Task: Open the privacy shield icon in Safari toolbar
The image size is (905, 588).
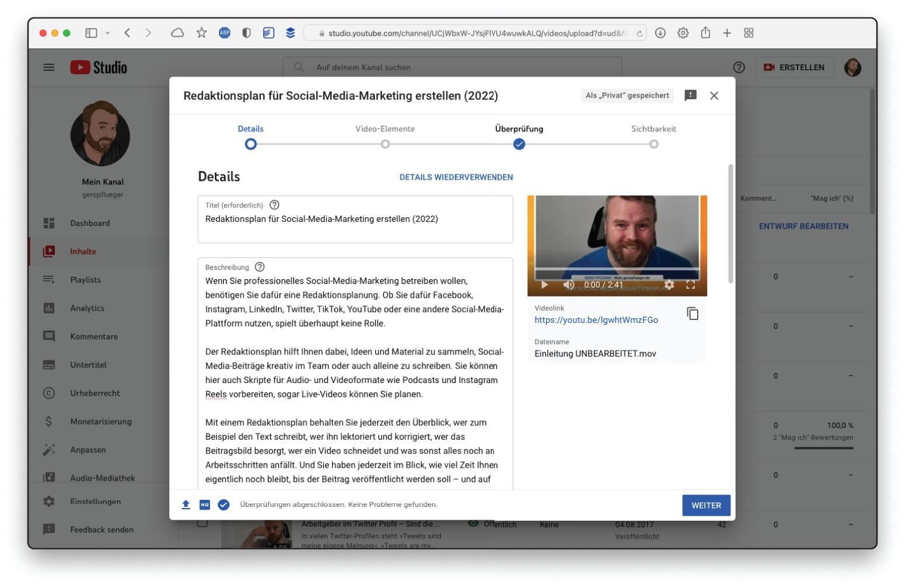Action: point(246,33)
